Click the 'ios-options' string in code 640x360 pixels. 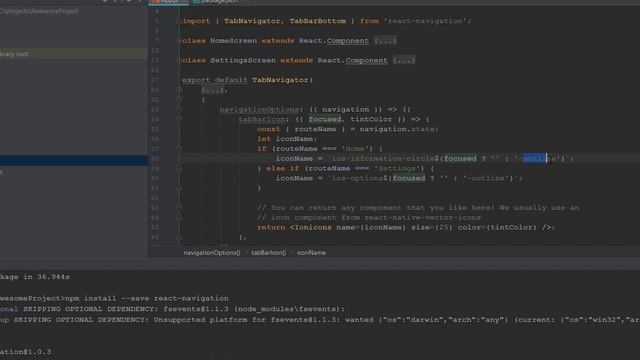pos(355,178)
